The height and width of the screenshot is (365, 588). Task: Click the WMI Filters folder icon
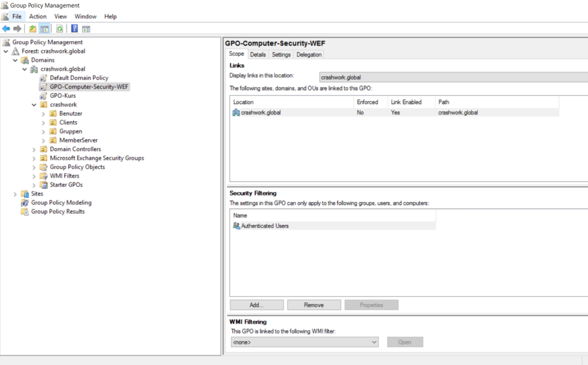[x=44, y=176]
